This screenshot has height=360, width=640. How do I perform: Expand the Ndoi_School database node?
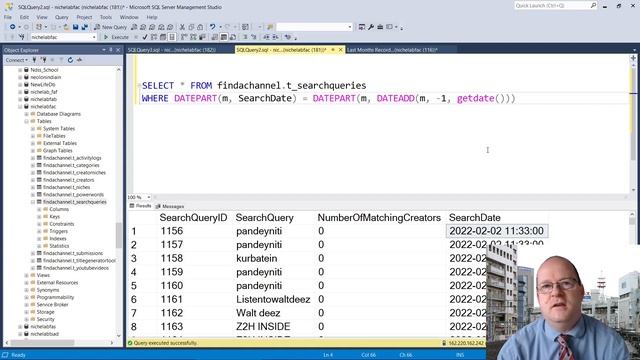20,70
